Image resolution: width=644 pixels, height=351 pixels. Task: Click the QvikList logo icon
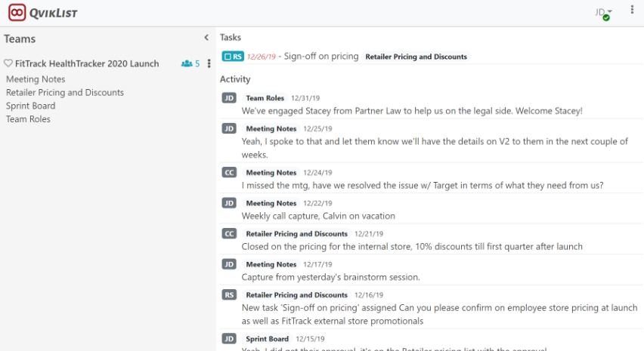click(16, 13)
